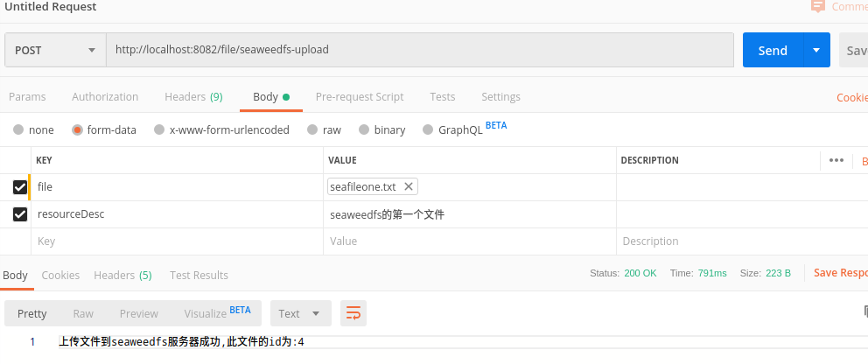Select the raw body type radio button
The width and height of the screenshot is (868, 364).
[x=311, y=129]
